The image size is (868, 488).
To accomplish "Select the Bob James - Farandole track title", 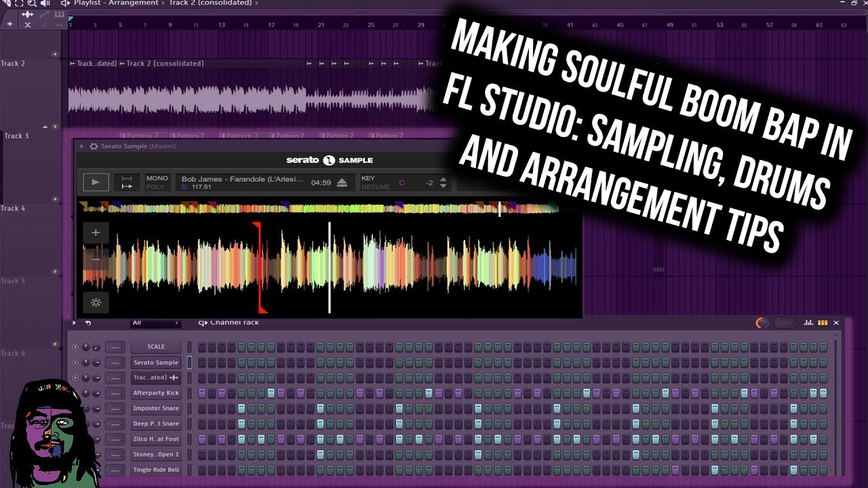I will click(242, 179).
